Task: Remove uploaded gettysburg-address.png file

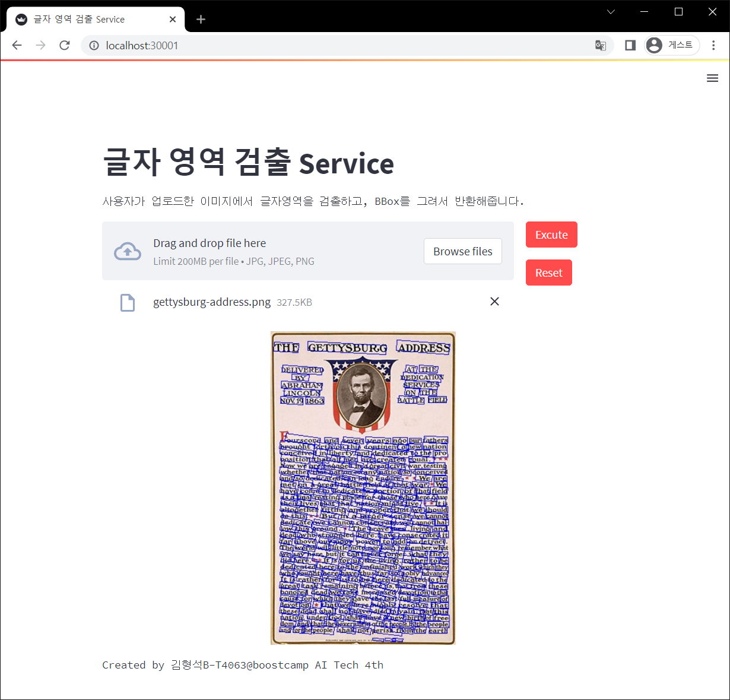Action: (x=494, y=302)
